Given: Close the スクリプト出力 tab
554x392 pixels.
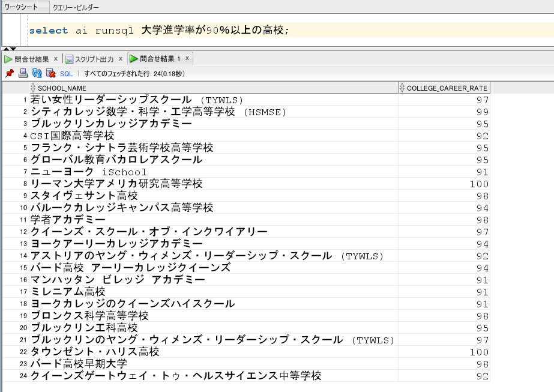Looking at the screenshot, I should (120, 59).
